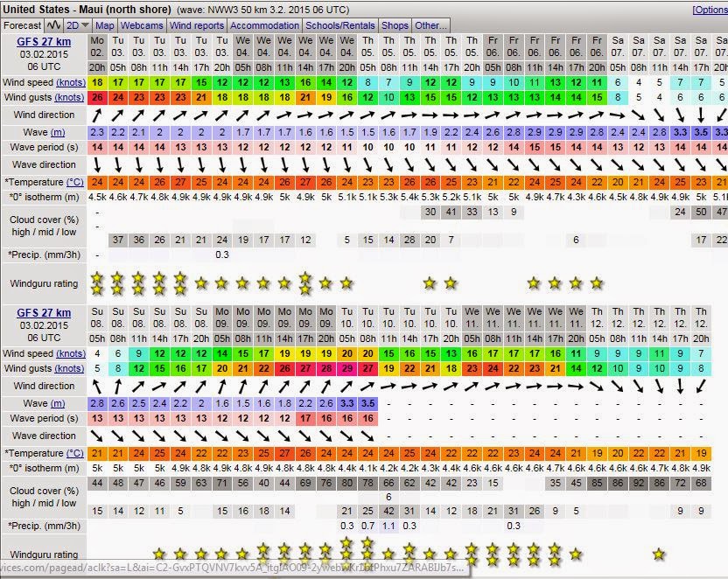The width and height of the screenshot is (728, 579).
Task: Click wind gust 26 for Mo 02. 20h
Action: point(97,97)
